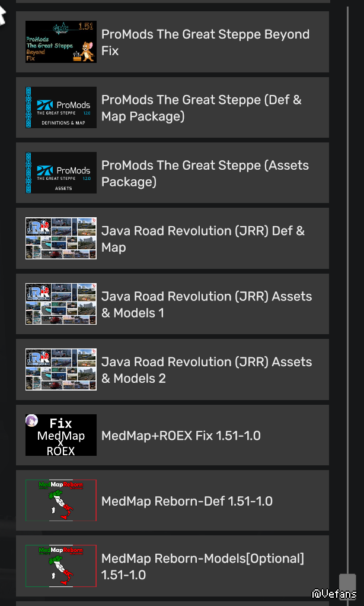Viewport: 364px width, 606px height.
Task: Click the ProMods Great Steppe Beyond Fix thumbnail
Action: coord(60,42)
